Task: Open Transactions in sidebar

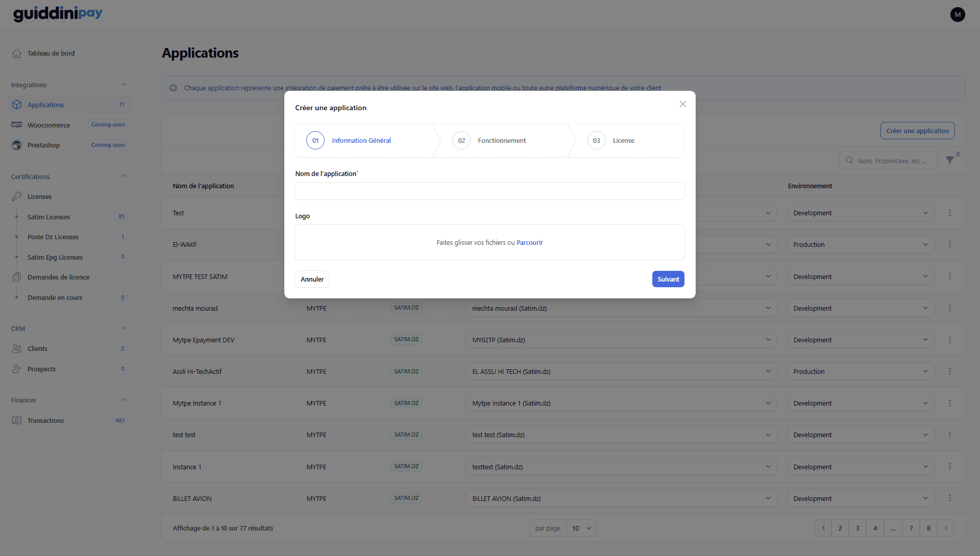Action: tap(69, 420)
